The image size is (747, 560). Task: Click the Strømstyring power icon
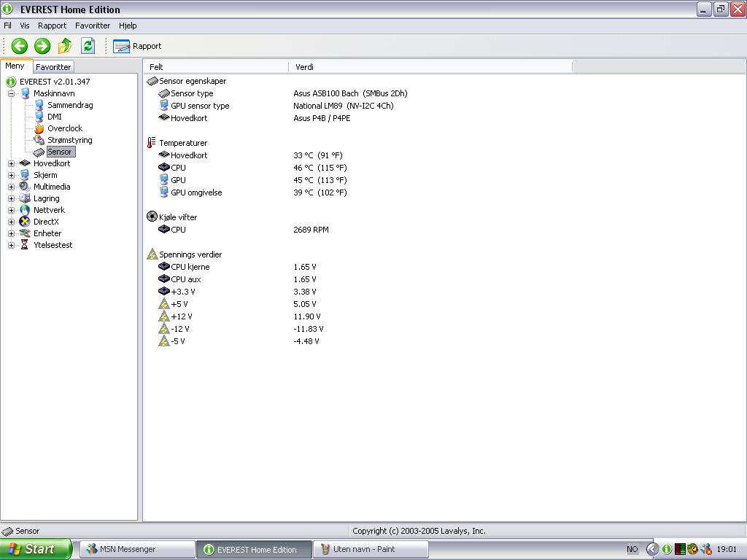click(x=39, y=140)
